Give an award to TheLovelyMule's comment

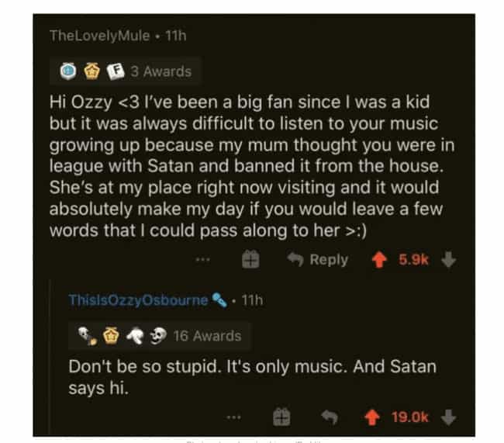point(250,261)
